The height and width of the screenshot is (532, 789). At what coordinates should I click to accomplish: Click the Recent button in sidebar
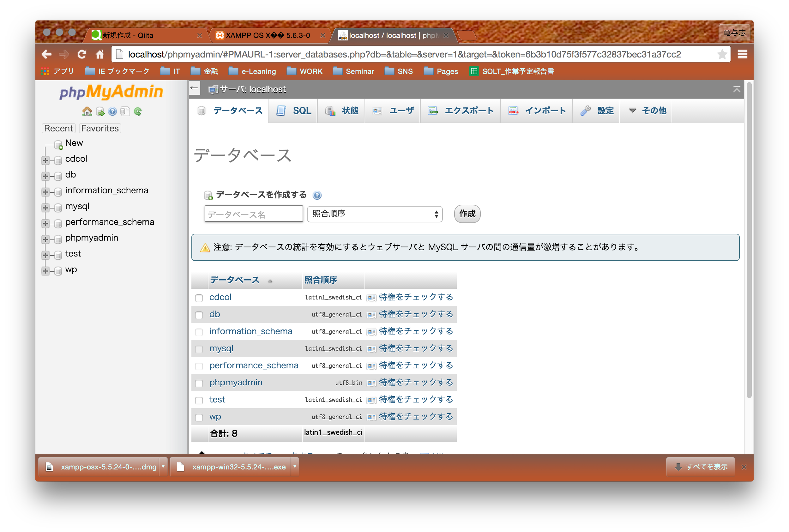pos(58,128)
